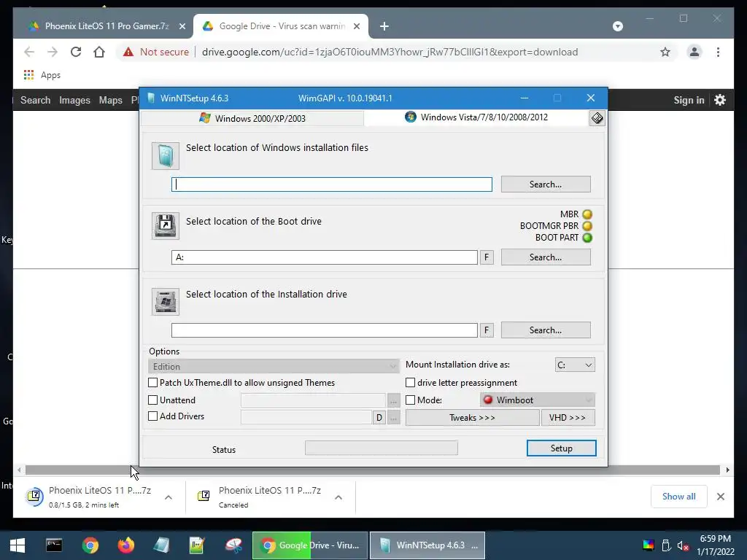Open the VHD >>> options
The image size is (747, 560).
coord(568,418)
